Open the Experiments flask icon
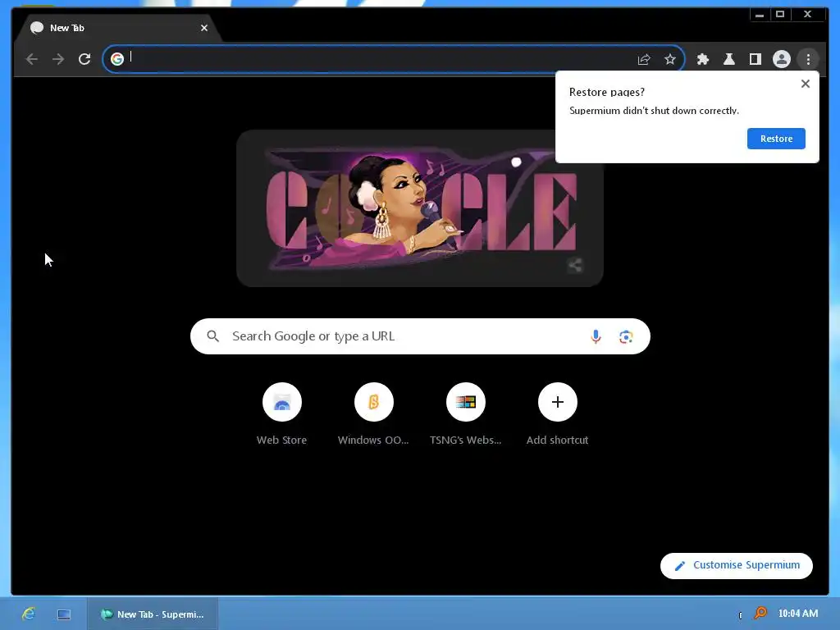Viewport: 840px width, 630px height. [x=729, y=59]
